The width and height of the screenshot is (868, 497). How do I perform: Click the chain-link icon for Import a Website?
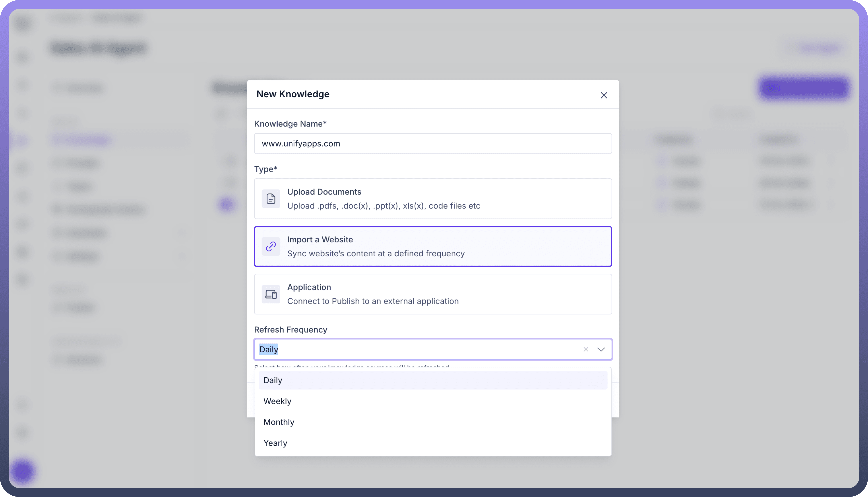click(271, 246)
